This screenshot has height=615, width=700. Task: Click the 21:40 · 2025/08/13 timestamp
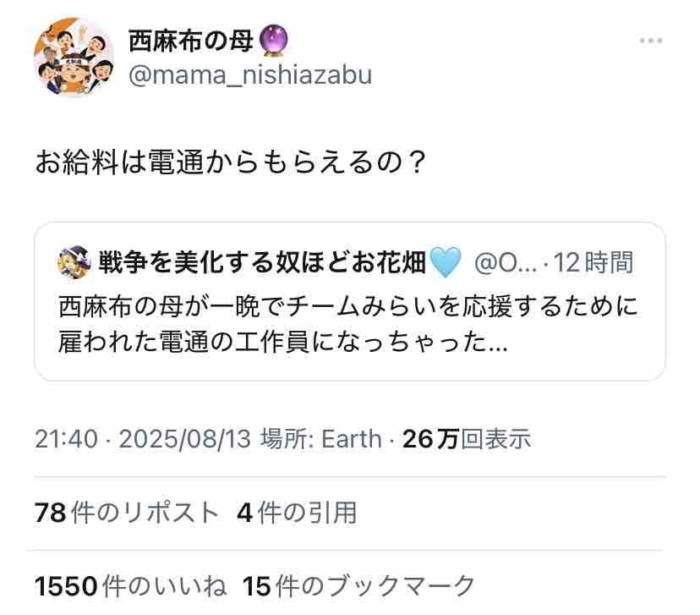(x=143, y=438)
